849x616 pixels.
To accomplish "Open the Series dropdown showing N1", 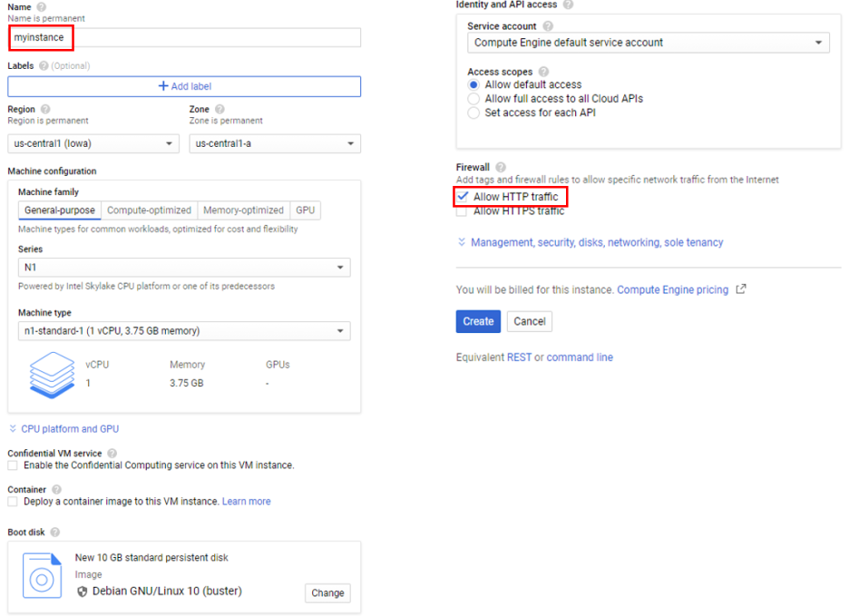I will pyautogui.click(x=184, y=267).
